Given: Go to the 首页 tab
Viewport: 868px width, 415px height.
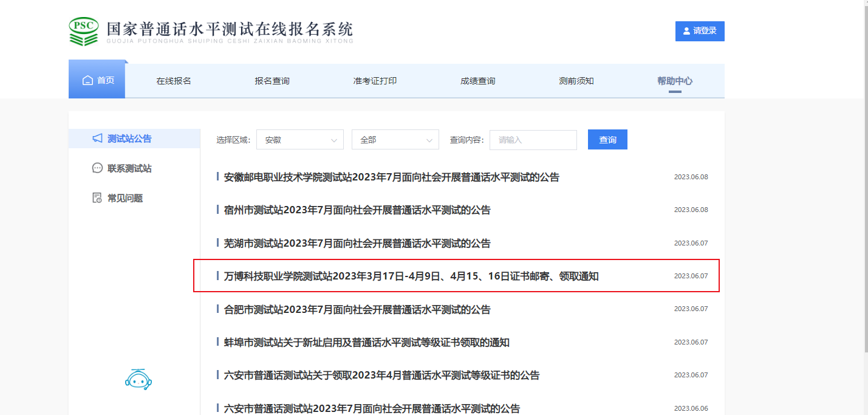Looking at the screenshot, I should point(97,80).
